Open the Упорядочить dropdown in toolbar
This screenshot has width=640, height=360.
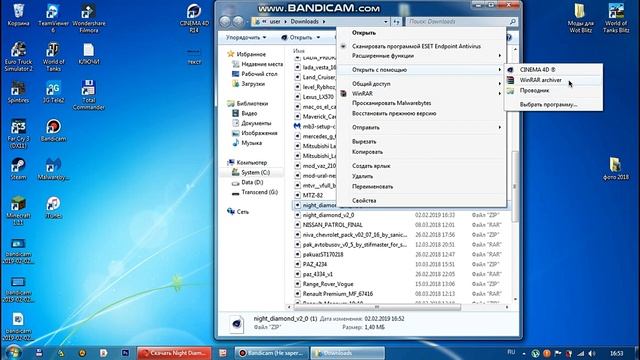[x=246, y=38]
